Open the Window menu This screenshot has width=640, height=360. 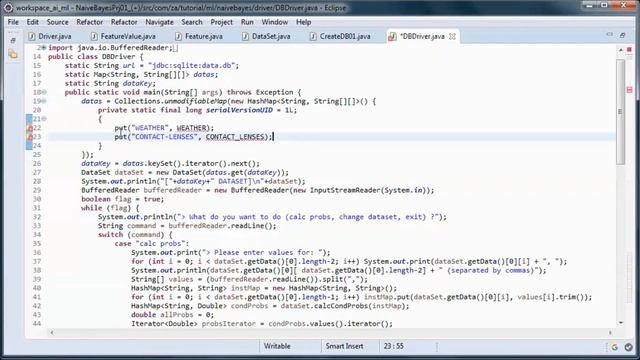275,22
